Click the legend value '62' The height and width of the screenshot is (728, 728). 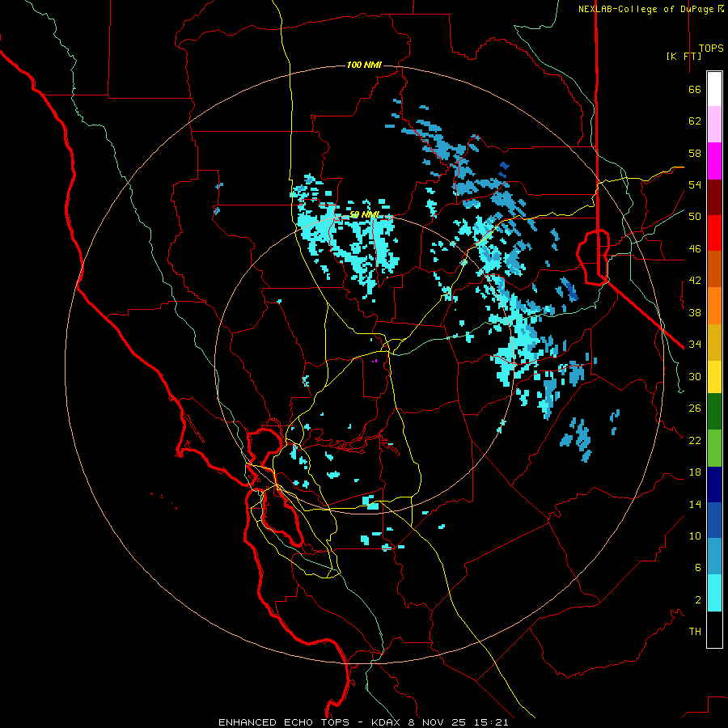pyautogui.click(x=695, y=121)
